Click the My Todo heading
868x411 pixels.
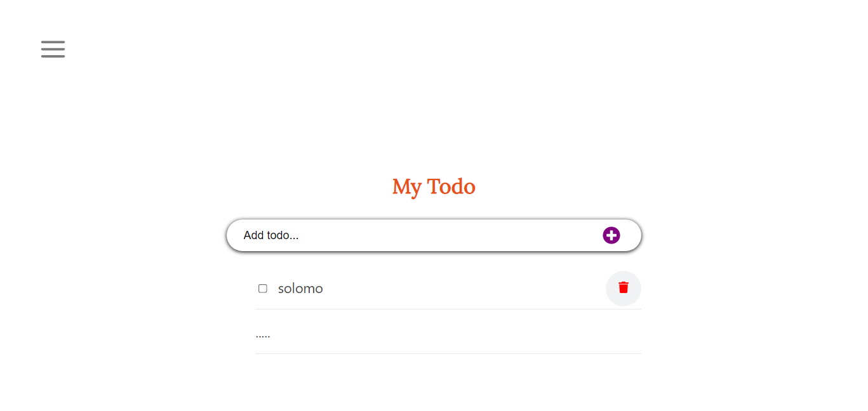point(434,186)
